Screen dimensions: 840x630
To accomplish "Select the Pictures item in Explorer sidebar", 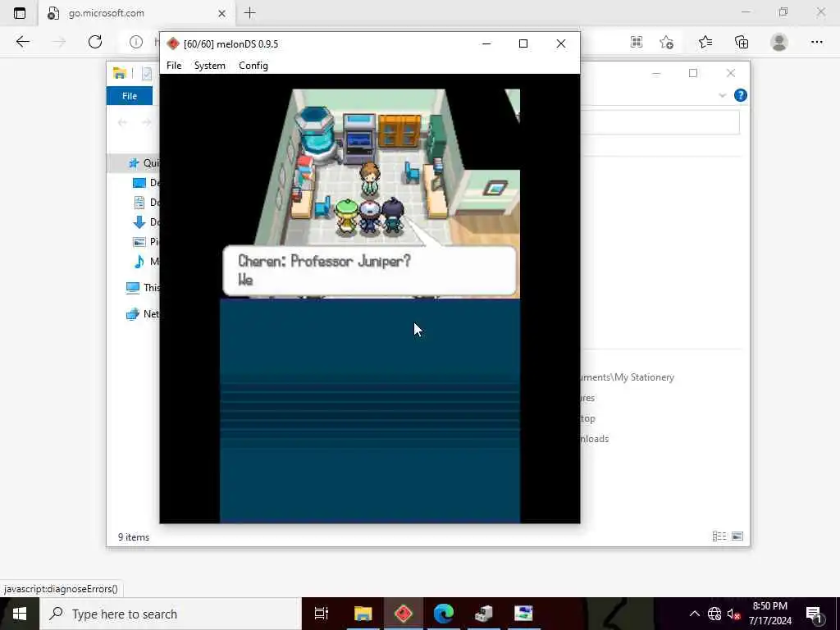I will click(146, 242).
